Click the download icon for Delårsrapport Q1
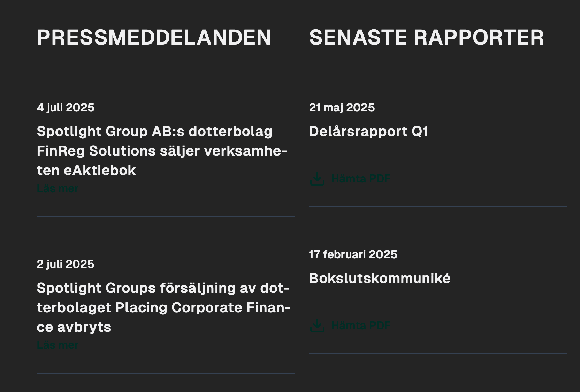This screenshot has height=392, width=580. tap(317, 179)
